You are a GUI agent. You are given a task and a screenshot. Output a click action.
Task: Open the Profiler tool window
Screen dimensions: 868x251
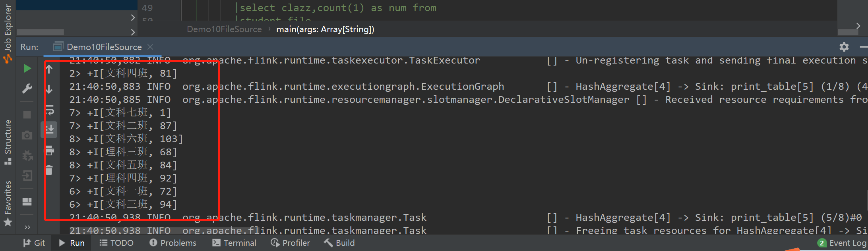pyautogui.click(x=290, y=243)
